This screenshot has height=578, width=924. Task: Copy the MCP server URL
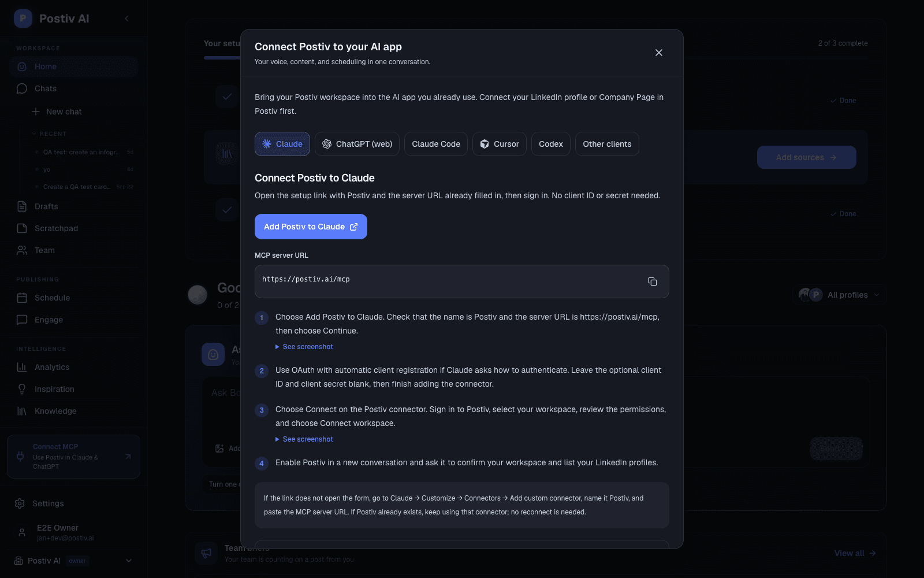(x=653, y=281)
